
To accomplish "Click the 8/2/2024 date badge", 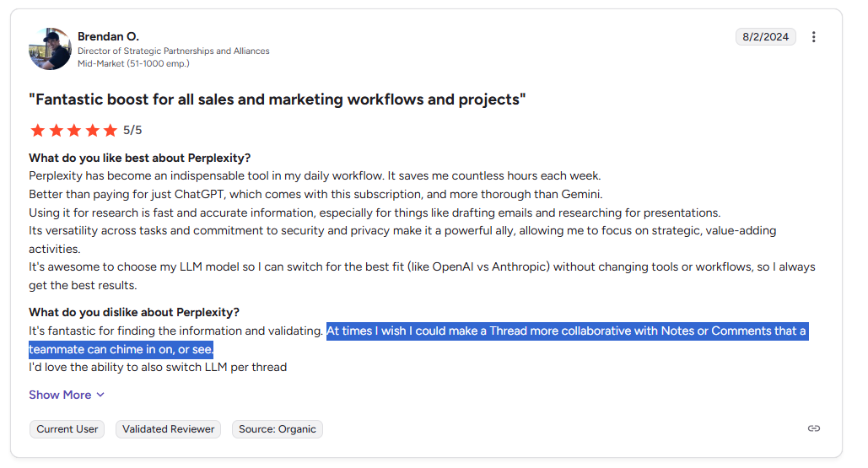I will tap(766, 37).
